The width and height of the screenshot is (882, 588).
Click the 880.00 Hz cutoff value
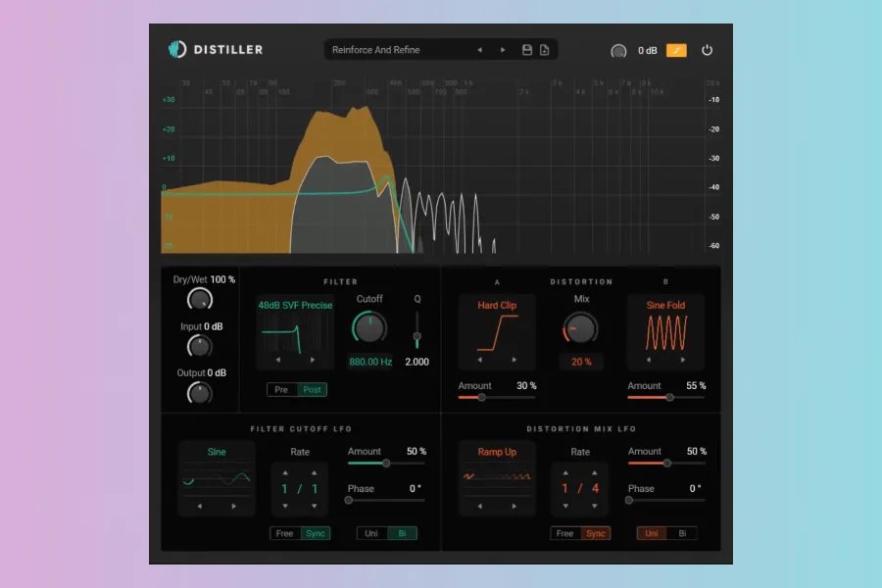(x=370, y=362)
